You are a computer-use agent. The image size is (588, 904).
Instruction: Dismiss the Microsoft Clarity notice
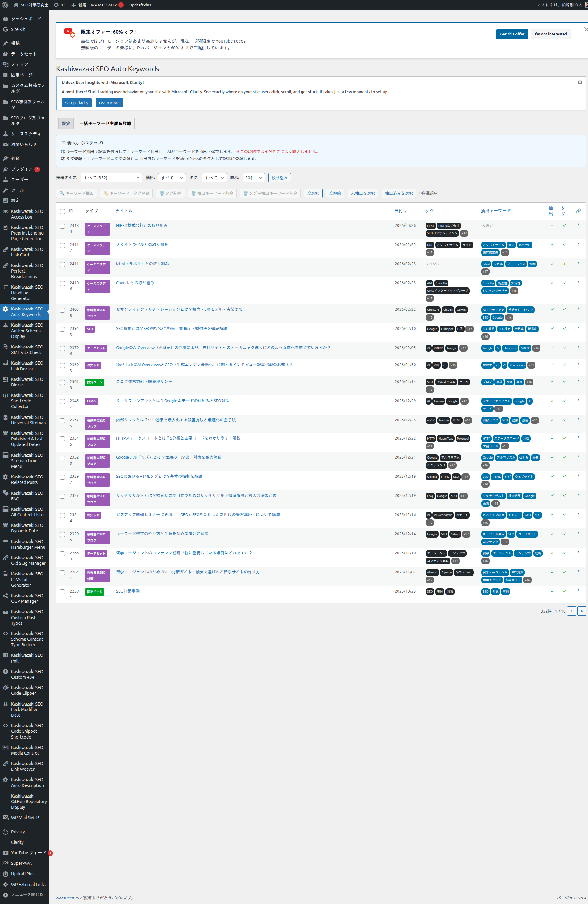[x=580, y=82]
